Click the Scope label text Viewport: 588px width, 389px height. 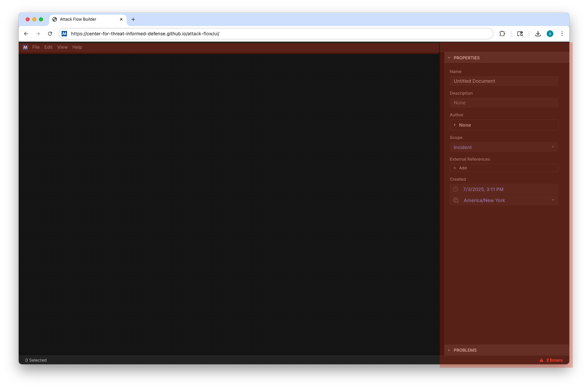tap(456, 138)
